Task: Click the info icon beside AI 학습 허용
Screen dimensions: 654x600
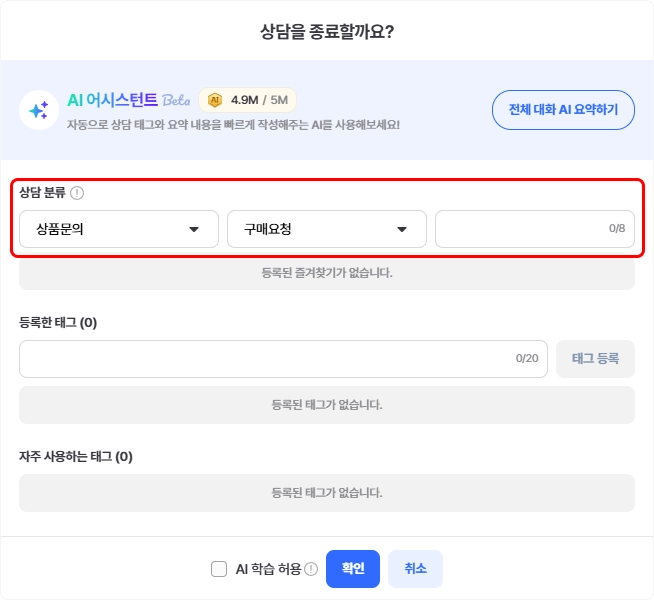Action: [x=311, y=569]
